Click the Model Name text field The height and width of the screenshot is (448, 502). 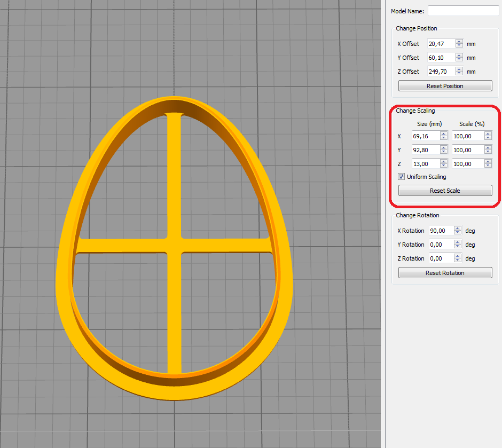[x=463, y=11]
